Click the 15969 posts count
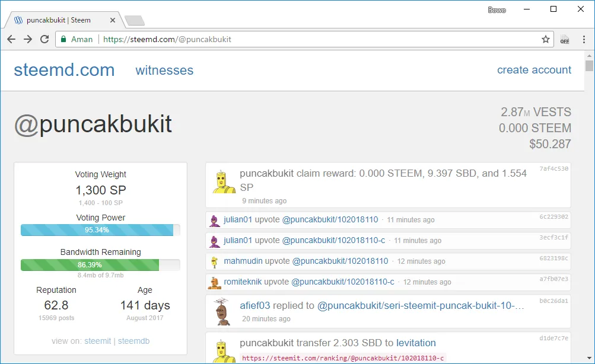 point(56,318)
